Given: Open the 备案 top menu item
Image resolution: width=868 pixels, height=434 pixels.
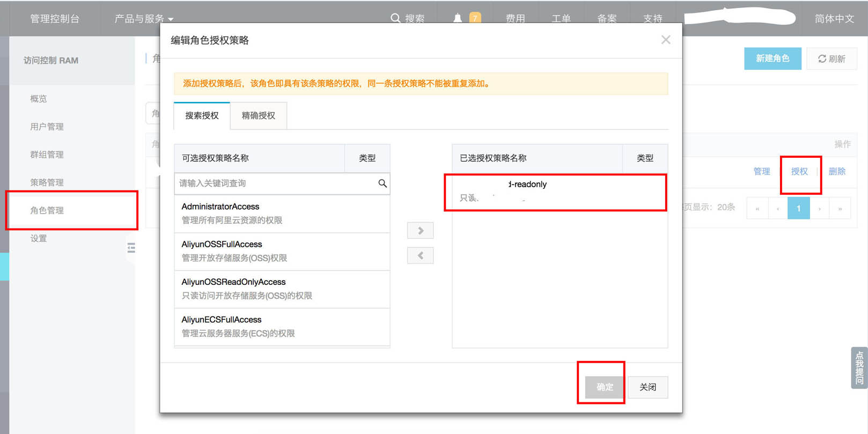Looking at the screenshot, I should (x=607, y=19).
